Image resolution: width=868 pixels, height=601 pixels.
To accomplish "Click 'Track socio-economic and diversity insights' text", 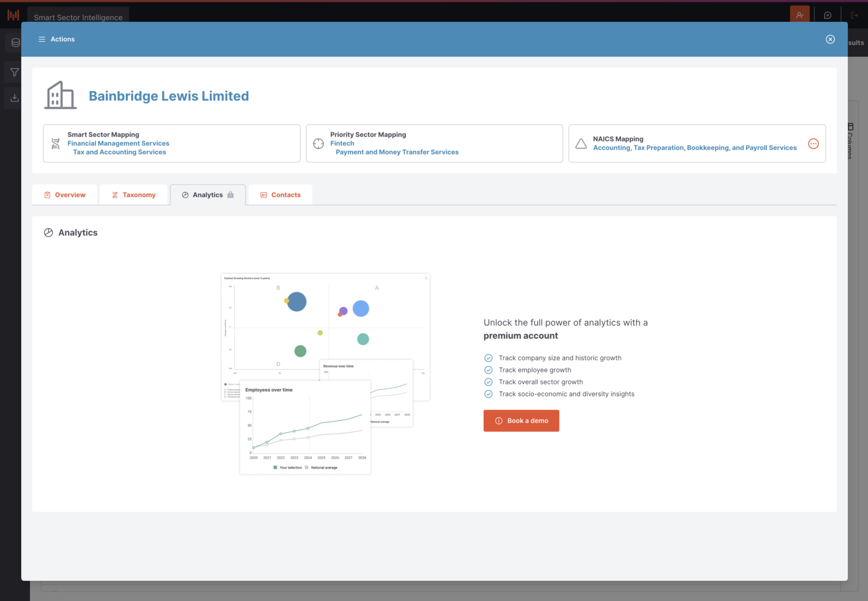I will (x=566, y=394).
